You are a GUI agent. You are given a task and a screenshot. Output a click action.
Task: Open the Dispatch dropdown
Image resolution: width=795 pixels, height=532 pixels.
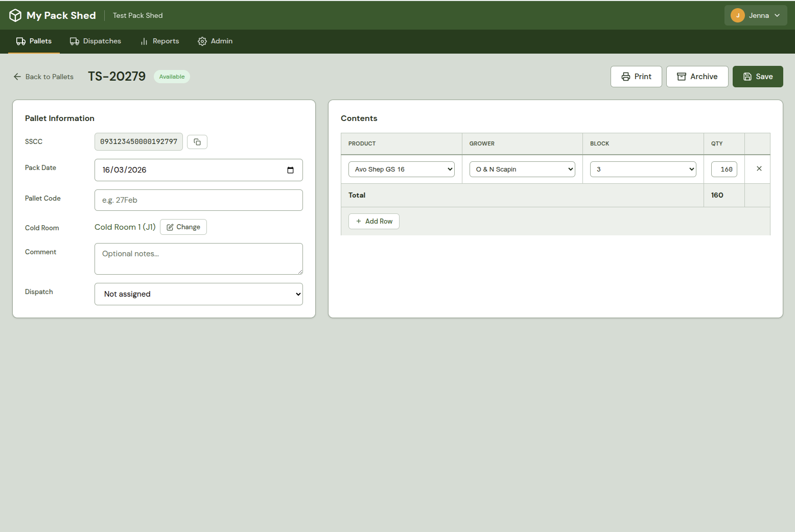(198, 294)
